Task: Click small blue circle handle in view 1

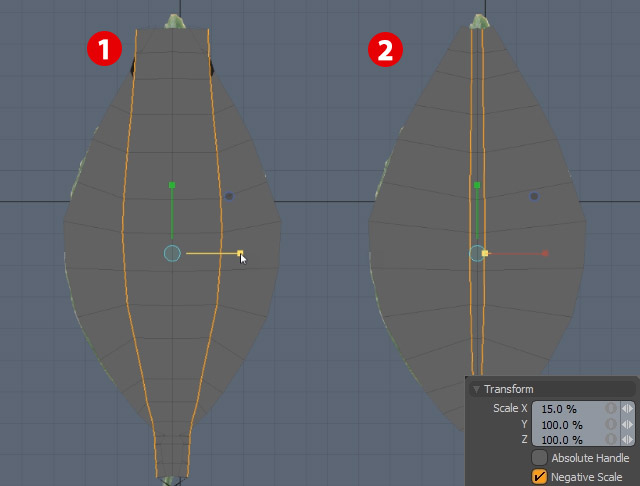Action: (x=229, y=196)
